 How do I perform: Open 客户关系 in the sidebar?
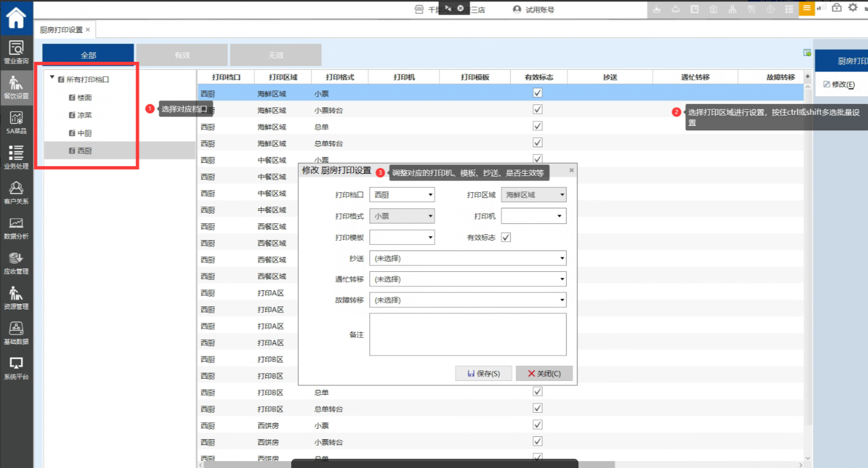click(x=16, y=192)
